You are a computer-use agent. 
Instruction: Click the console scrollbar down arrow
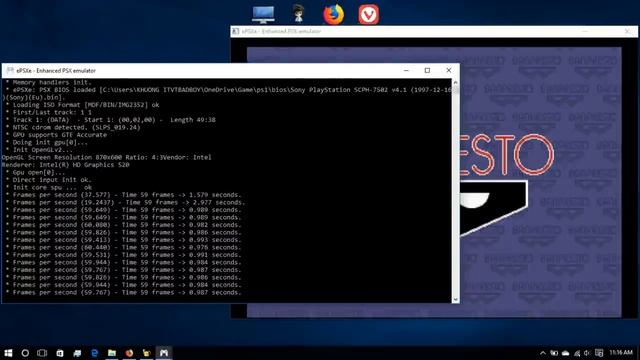(x=456, y=299)
